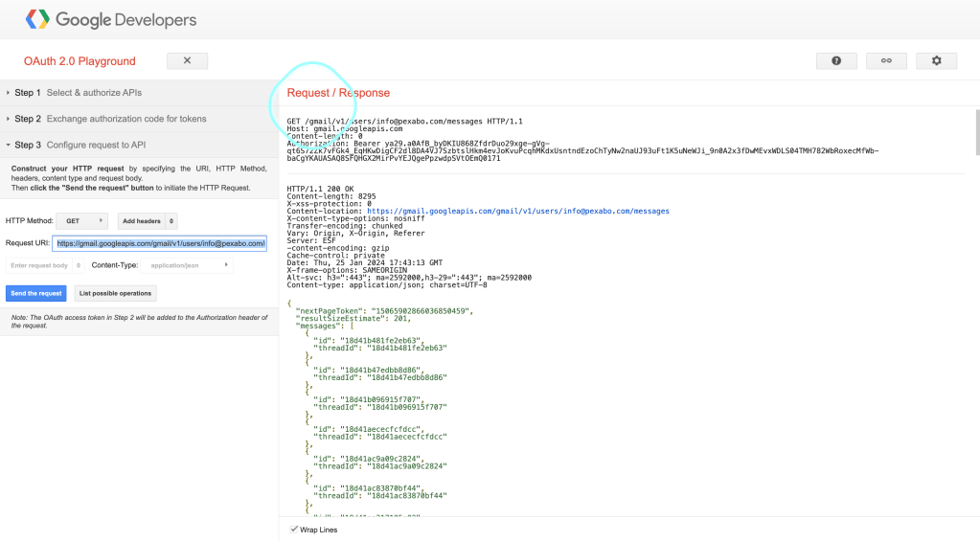Click the threadId 18d41aececfcfdcc line
The height and width of the screenshot is (542, 980).
tap(380, 437)
